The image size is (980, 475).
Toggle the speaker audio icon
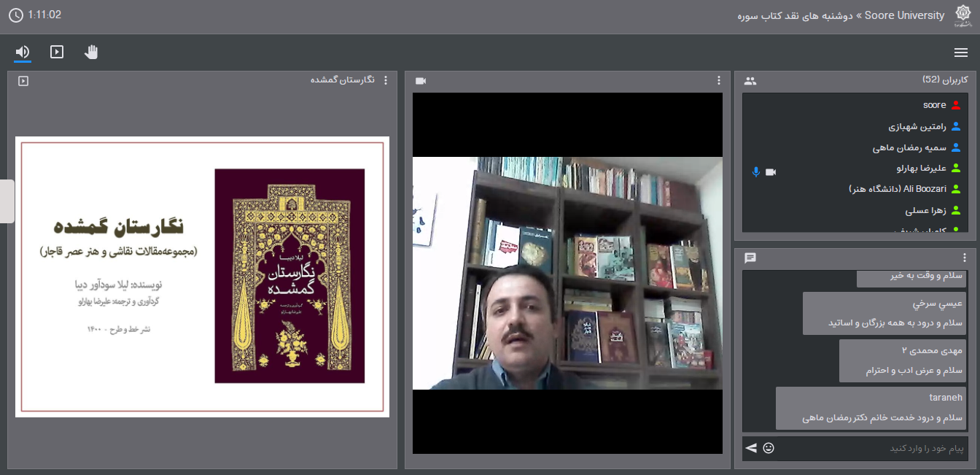click(23, 52)
